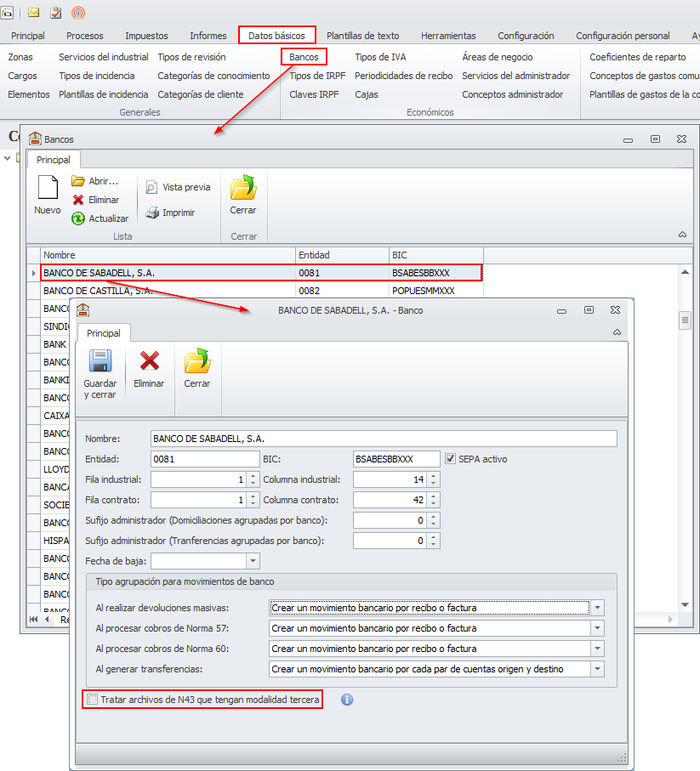
Task: Open the Fecha de baja date dropdown
Action: coord(253,560)
